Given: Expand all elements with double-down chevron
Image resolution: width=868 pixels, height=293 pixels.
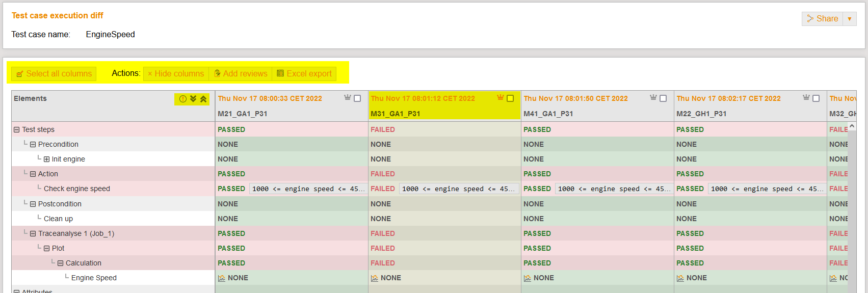Looking at the screenshot, I should pos(193,99).
